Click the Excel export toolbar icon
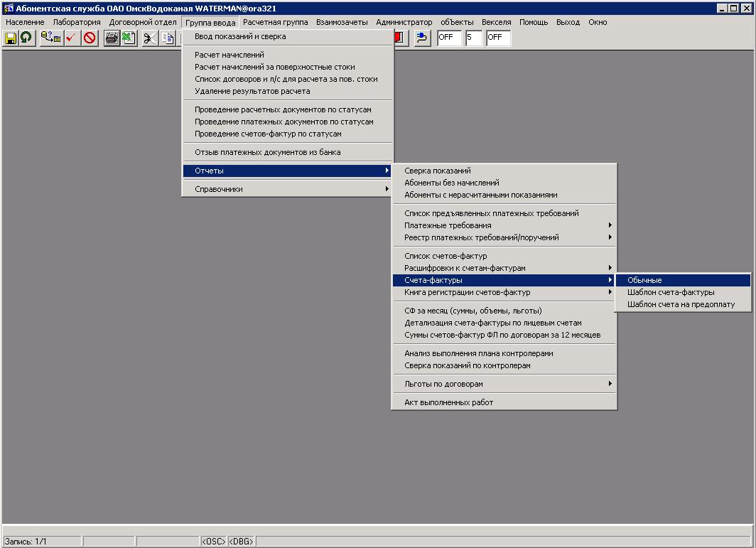 point(129,38)
